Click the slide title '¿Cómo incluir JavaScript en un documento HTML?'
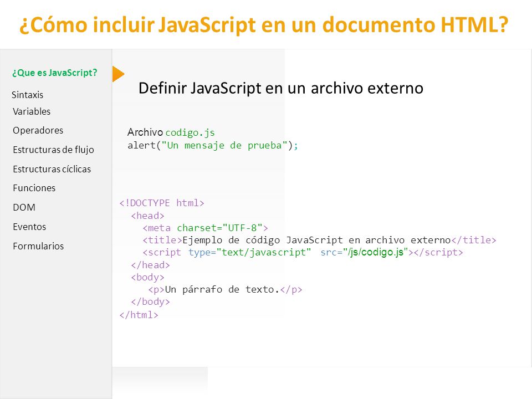Screen dimensions: 532x399 [x=264, y=25]
